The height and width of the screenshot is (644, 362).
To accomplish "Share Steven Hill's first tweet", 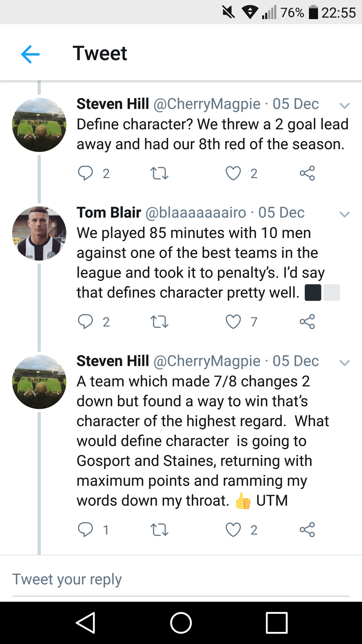I will coord(307,173).
